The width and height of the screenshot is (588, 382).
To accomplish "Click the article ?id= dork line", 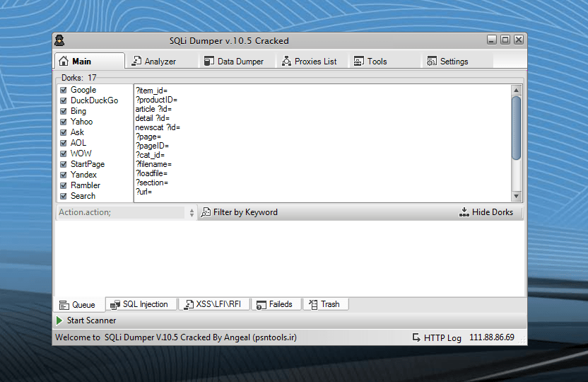I will pyautogui.click(x=153, y=109).
